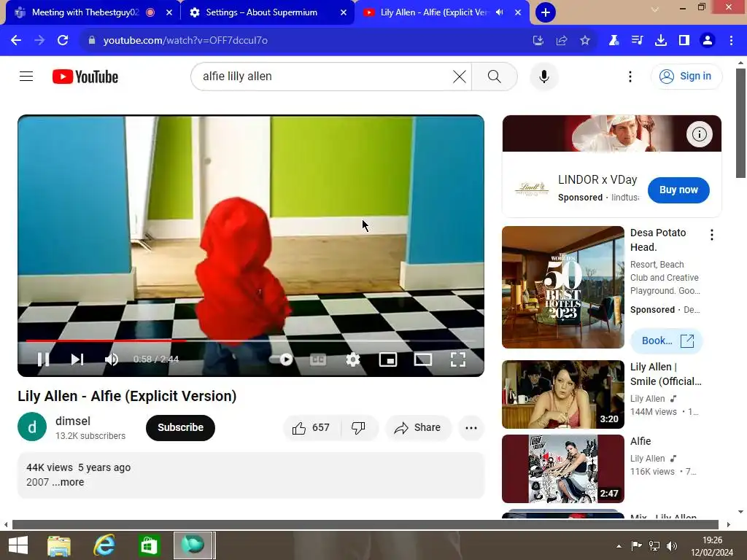Mute the video player volume
This screenshot has height=560, width=747.
[x=112, y=359]
